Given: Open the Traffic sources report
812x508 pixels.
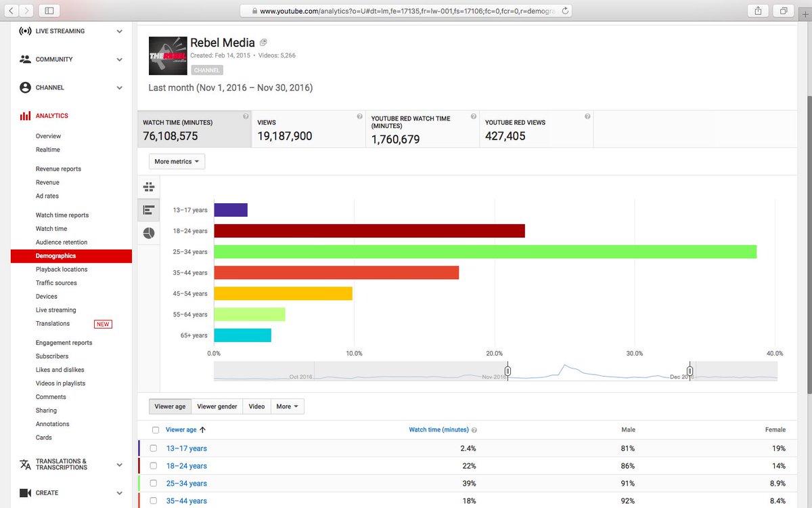Looking at the screenshot, I should [x=56, y=283].
